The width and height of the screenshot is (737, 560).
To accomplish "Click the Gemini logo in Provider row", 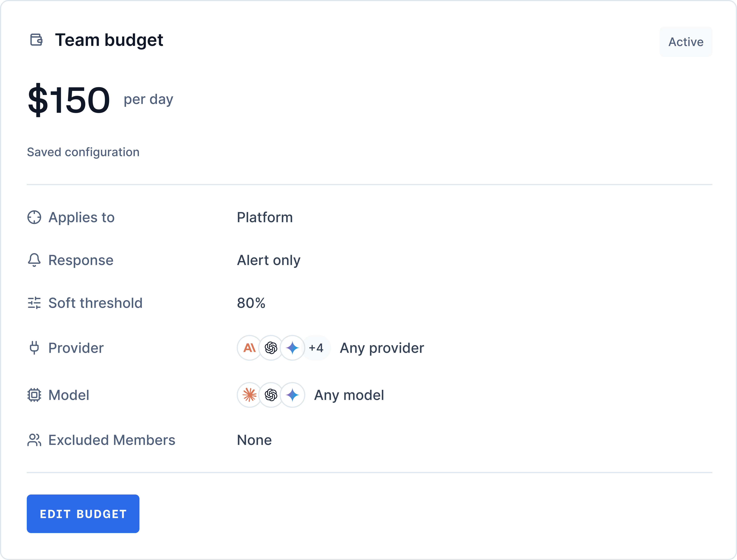I will point(292,348).
